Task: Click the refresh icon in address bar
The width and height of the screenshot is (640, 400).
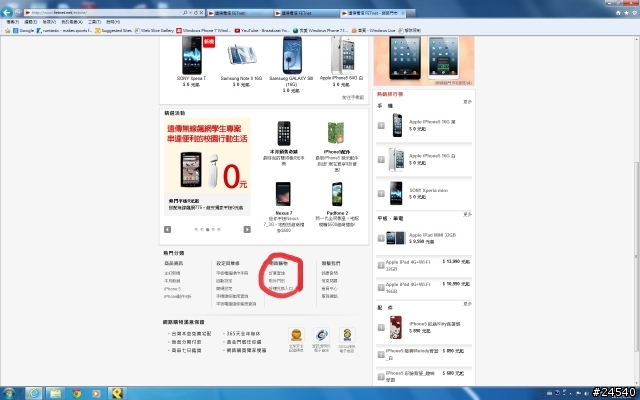Action: pos(196,13)
